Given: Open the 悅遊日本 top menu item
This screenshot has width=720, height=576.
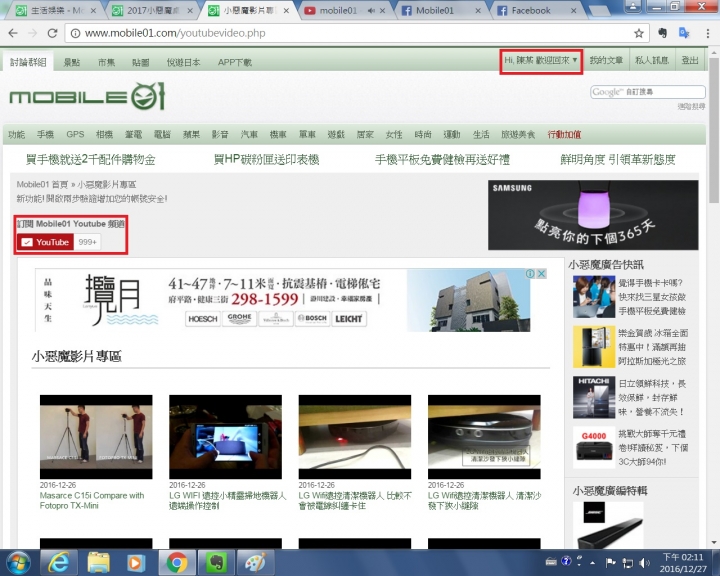Looking at the screenshot, I should pos(183,62).
